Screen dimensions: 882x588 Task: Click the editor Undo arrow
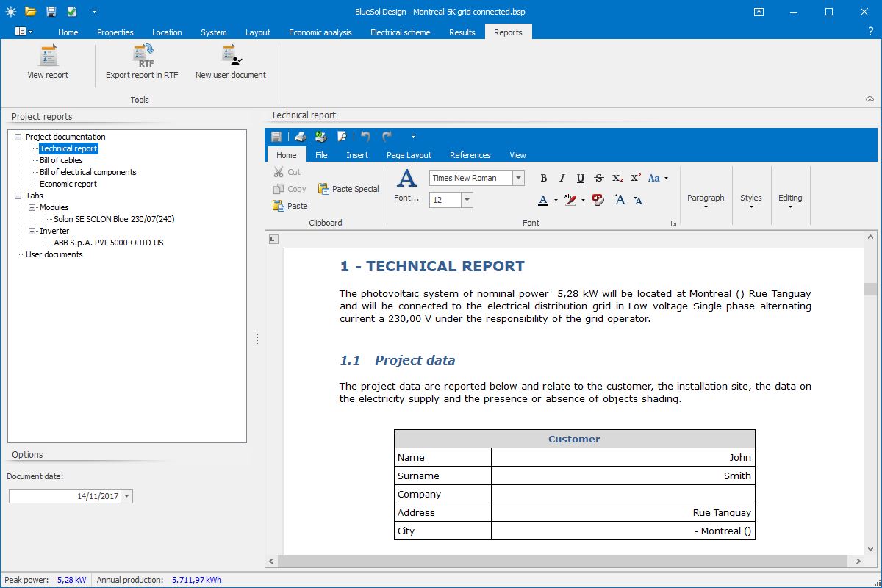click(365, 136)
